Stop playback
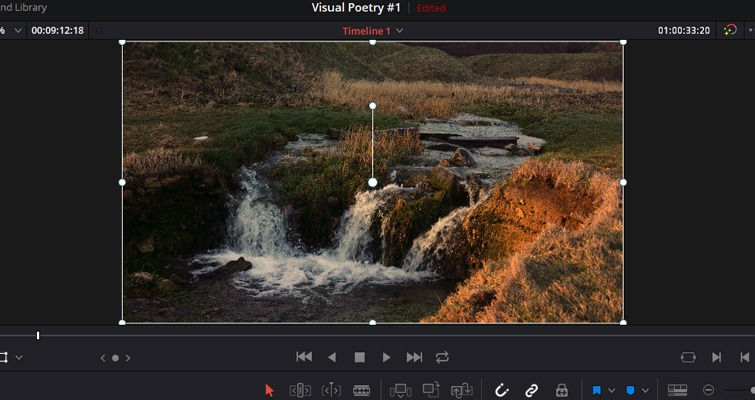Image resolution: width=755 pixels, height=400 pixels. [359, 357]
